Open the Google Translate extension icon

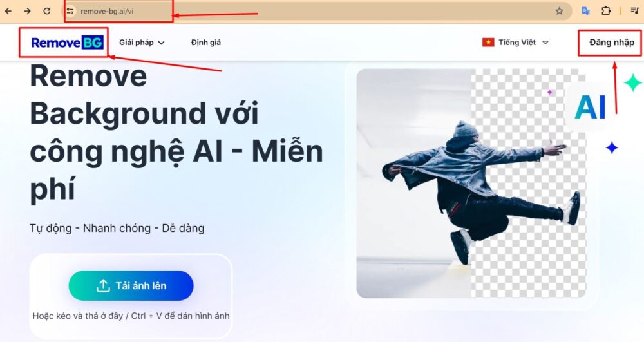[x=586, y=11]
